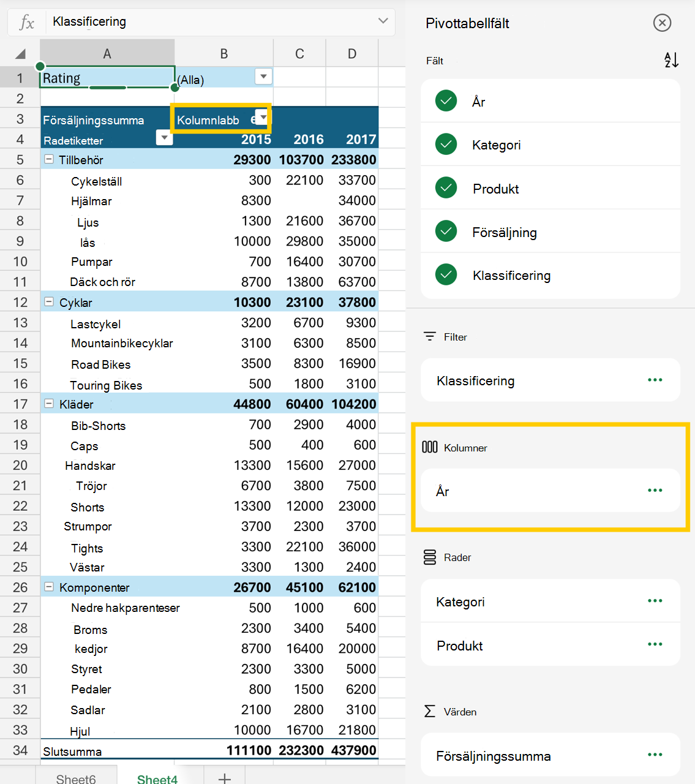
Task: Select row 34 header
Action: tap(20, 750)
